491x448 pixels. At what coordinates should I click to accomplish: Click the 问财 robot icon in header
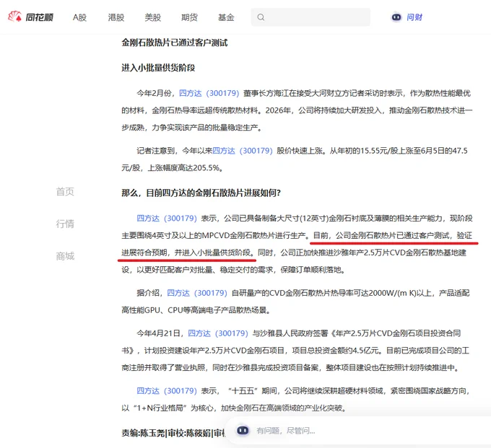pos(396,17)
